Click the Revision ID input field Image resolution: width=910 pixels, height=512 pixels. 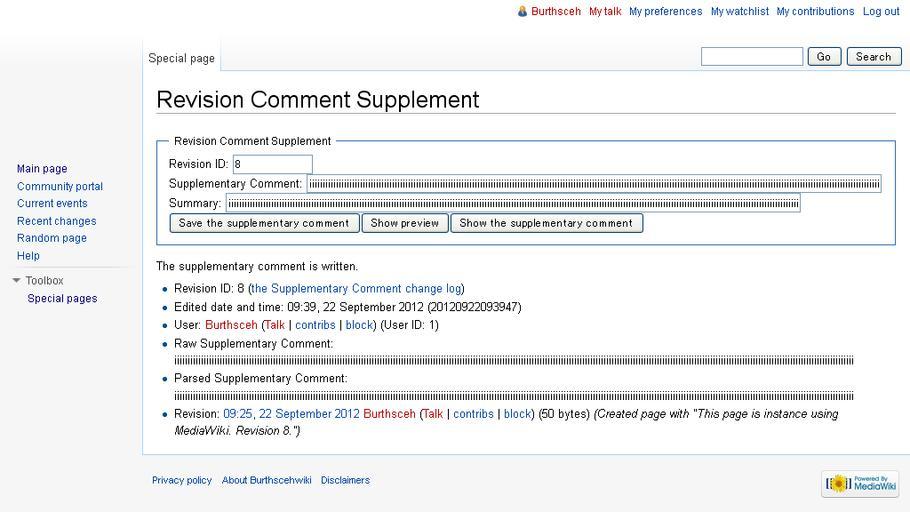272,164
